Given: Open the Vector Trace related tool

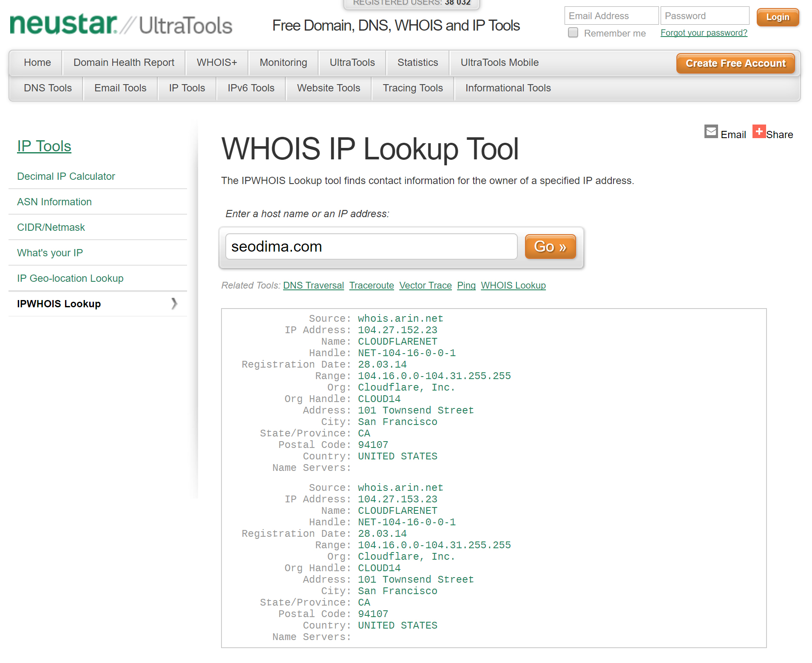Looking at the screenshot, I should [426, 286].
